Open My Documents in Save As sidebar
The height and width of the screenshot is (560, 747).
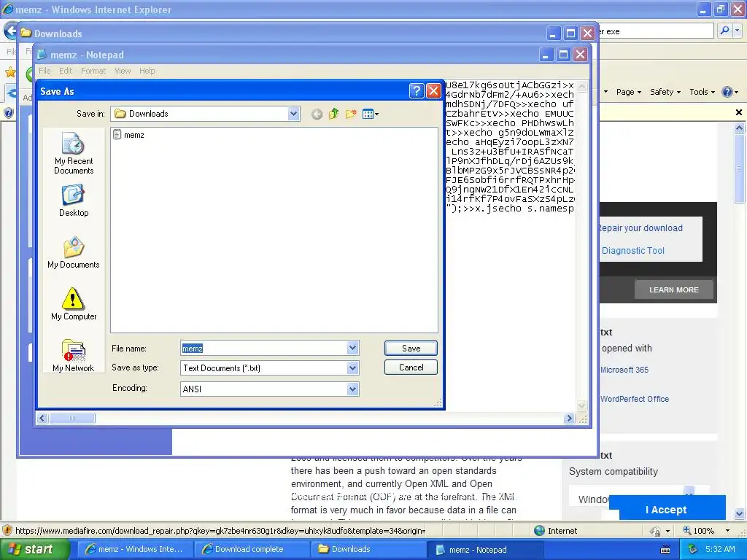click(x=74, y=253)
